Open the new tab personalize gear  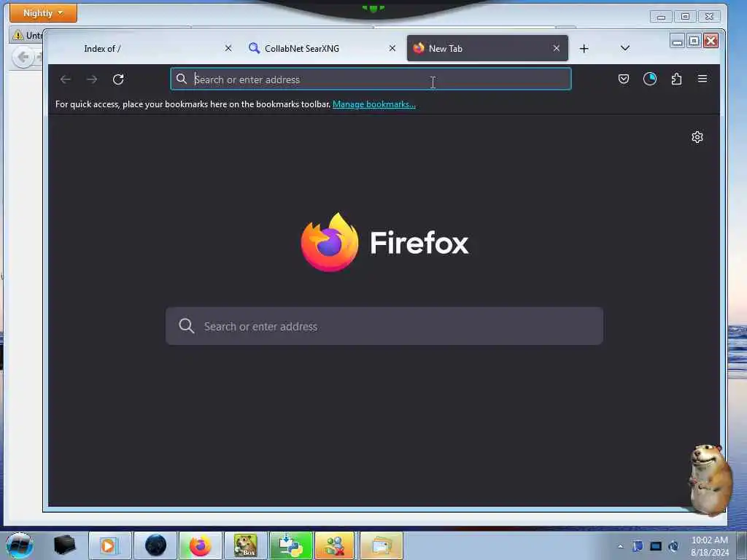[x=697, y=137]
